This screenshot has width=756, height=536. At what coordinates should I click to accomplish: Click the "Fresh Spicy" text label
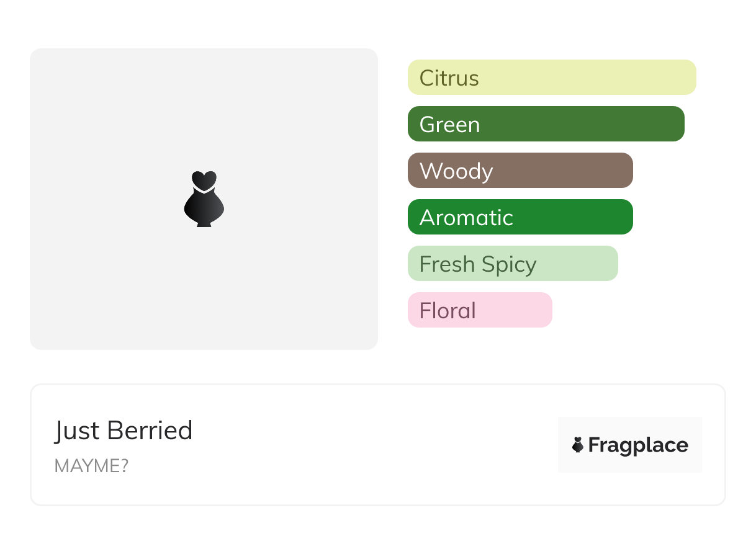[x=477, y=264]
